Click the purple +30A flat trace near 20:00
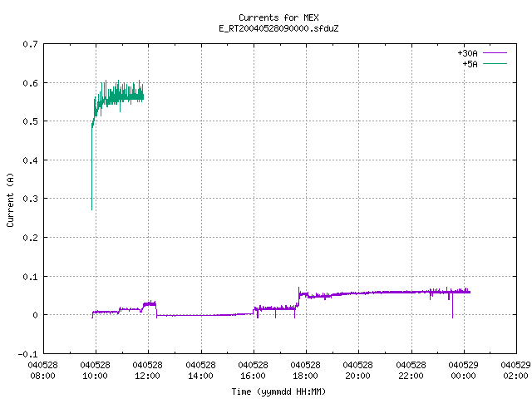This screenshot has width=532, height=399. (358, 293)
